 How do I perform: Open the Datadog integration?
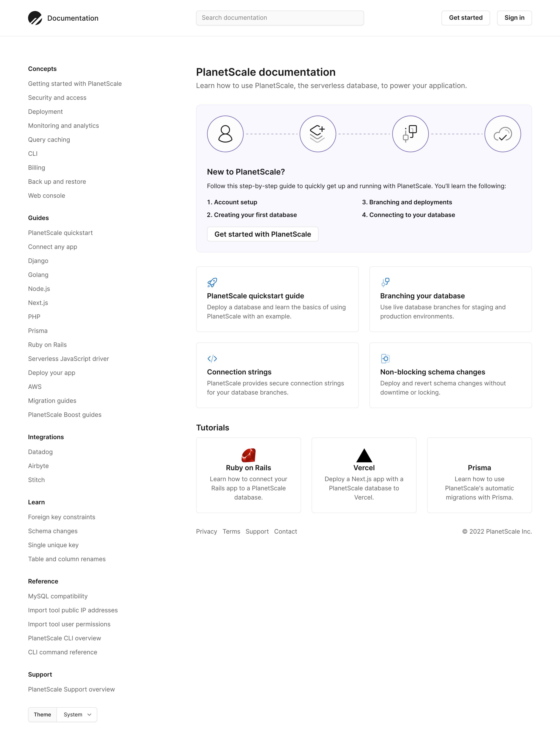click(x=40, y=452)
